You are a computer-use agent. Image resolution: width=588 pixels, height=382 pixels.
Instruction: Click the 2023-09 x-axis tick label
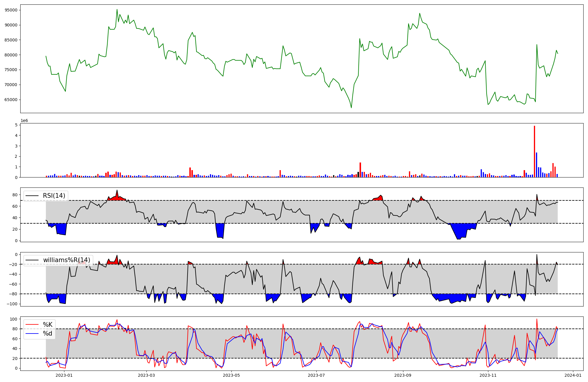(x=402, y=375)
